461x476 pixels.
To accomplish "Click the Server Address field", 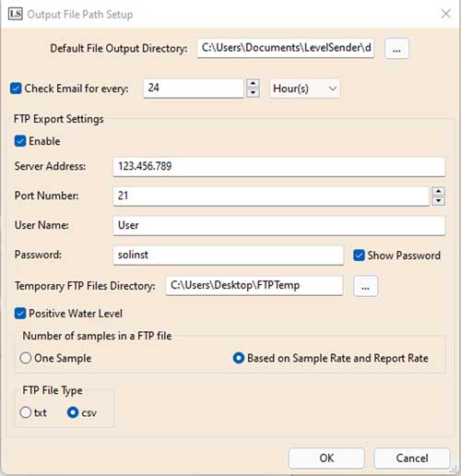I will (278, 166).
